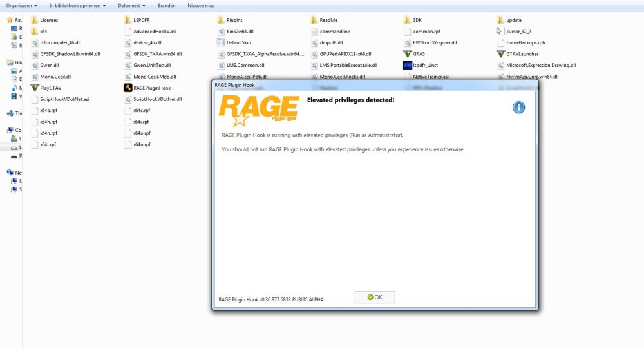
Task: Select the file named x64c.rpf
Action: [x=142, y=110]
